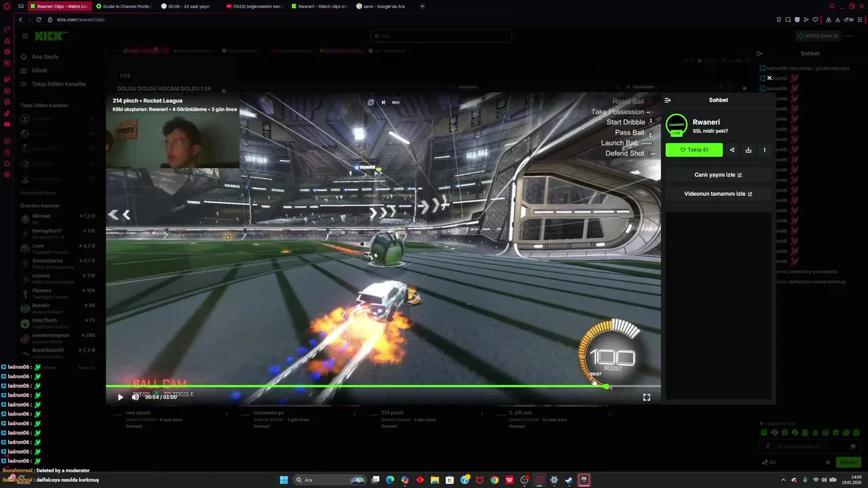Image resolution: width=868 pixels, height=488 pixels.
Task: Open Google Chrome from taskbar
Action: pyautogui.click(x=494, y=480)
